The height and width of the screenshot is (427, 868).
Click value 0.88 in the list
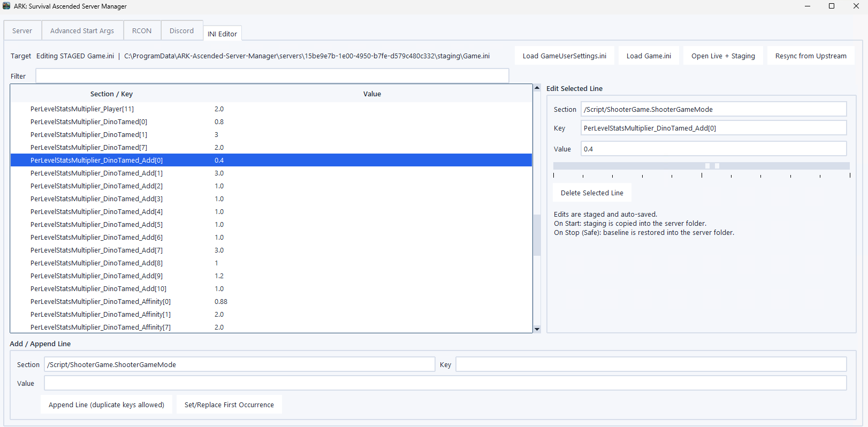[221, 301]
